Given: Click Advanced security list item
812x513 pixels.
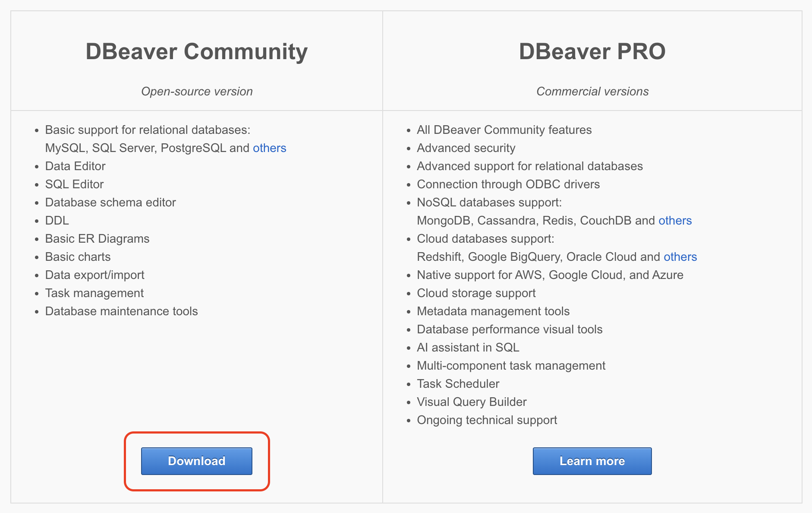Looking at the screenshot, I should [466, 148].
